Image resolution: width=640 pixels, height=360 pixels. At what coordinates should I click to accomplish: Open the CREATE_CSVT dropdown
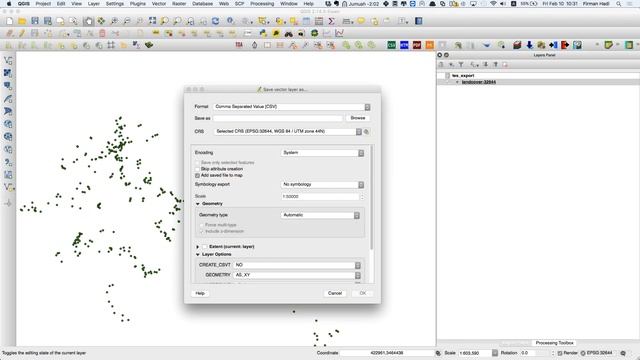coord(297,265)
